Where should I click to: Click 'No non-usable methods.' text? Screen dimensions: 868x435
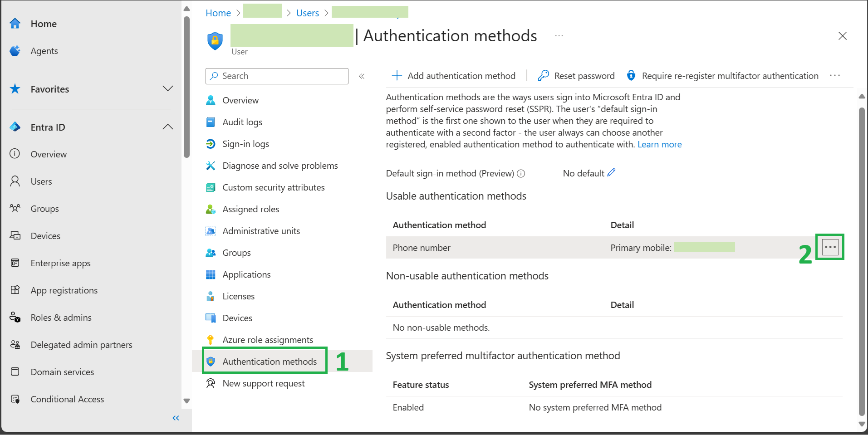coord(441,327)
